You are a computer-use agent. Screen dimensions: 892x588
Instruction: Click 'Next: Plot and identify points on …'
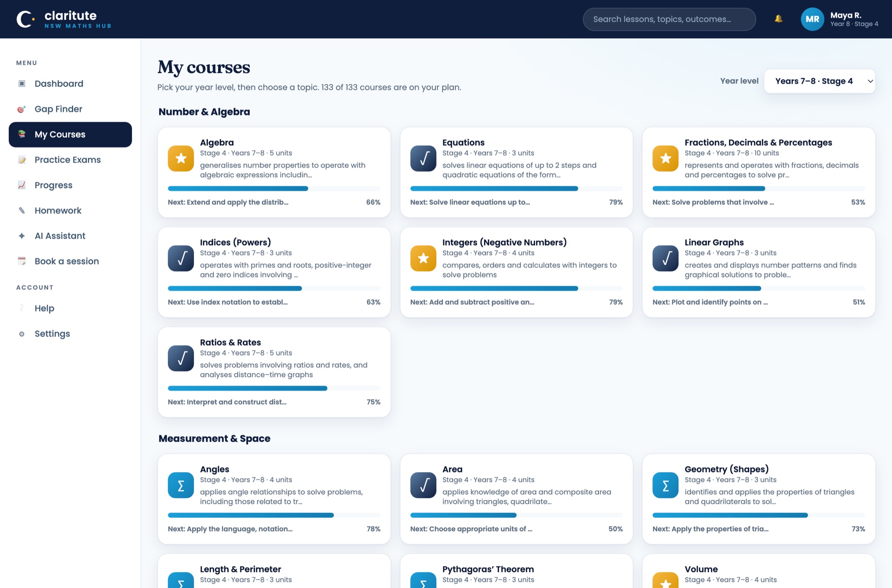tap(710, 302)
